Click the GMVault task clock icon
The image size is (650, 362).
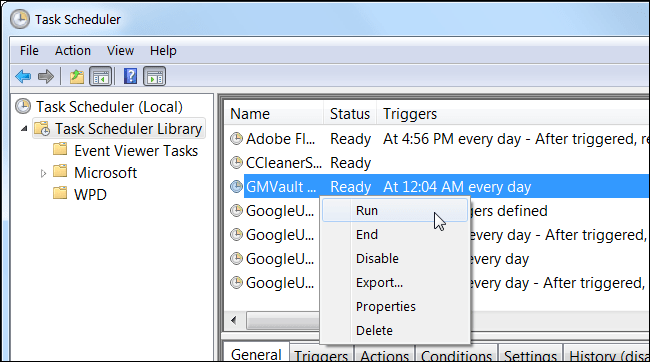tap(236, 187)
